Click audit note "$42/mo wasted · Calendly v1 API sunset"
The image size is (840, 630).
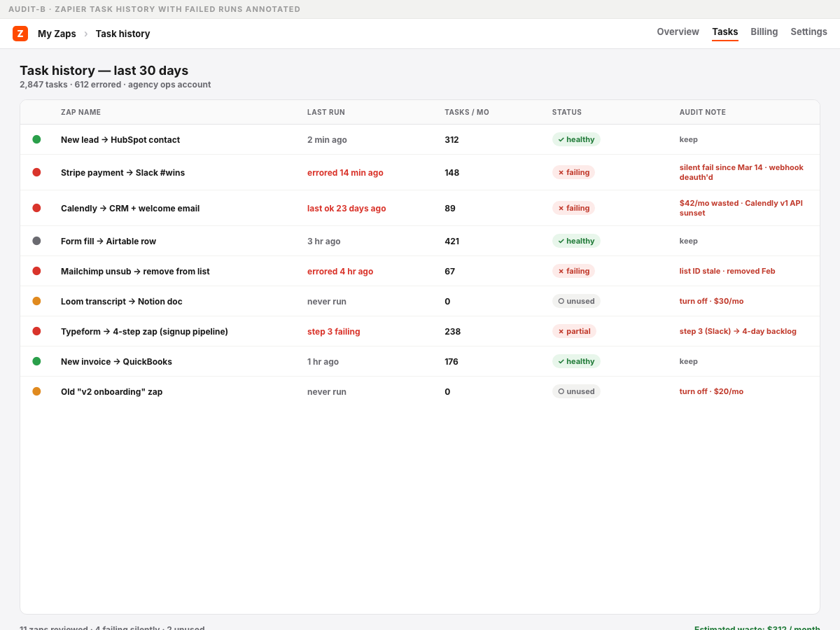(741, 208)
